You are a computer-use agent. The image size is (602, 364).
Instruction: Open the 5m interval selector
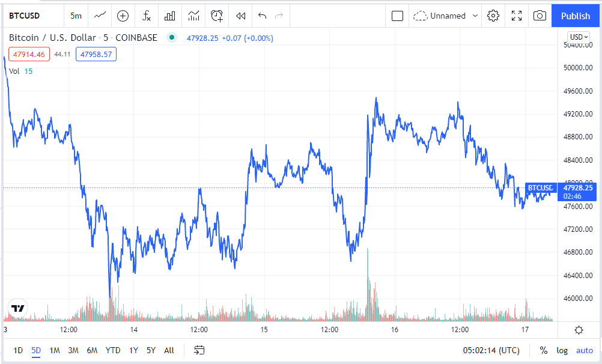76,16
